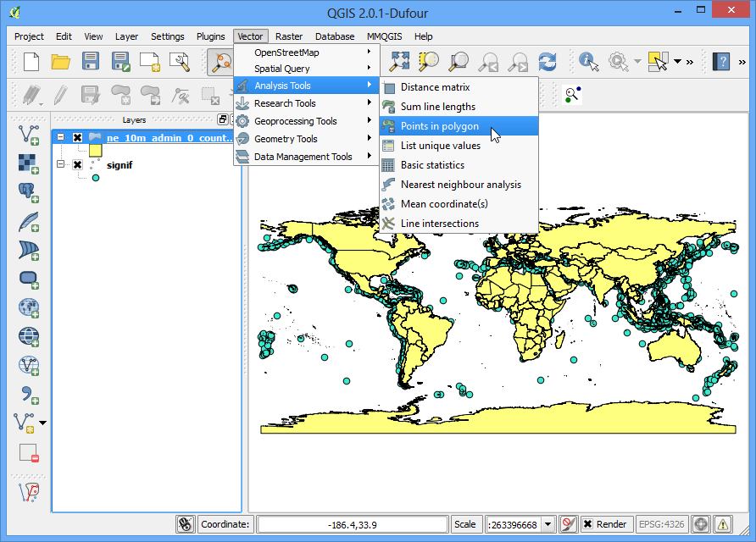Click the Toggle Editing pencil icon

click(x=61, y=95)
